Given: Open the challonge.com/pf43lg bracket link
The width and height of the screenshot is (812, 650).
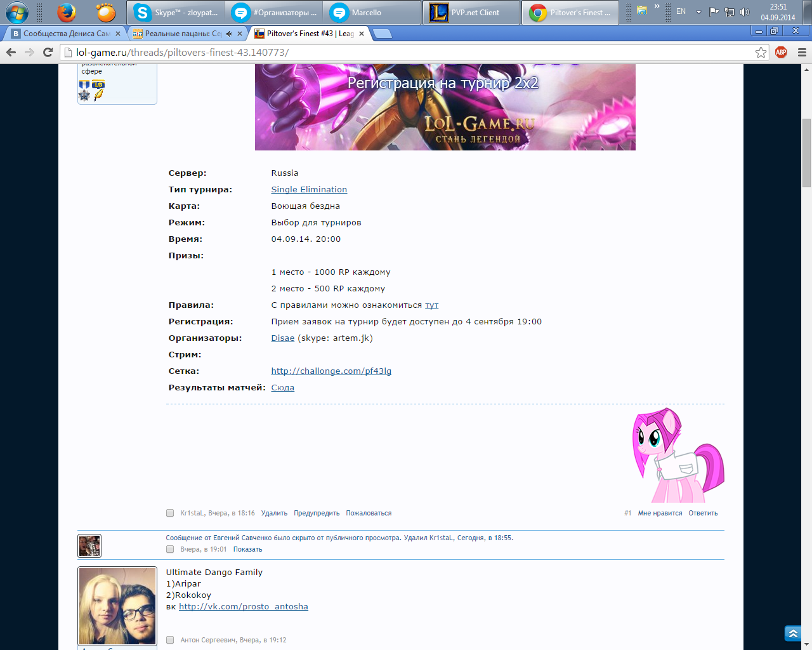Looking at the screenshot, I should click(331, 371).
